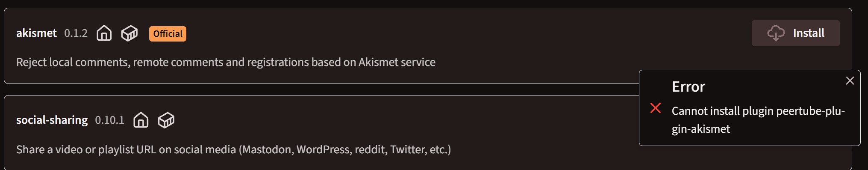The width and height of the screenshot is (868, 170).
Task: Click the social-sharing description about sharing URLs
Action: pos(233,149)
